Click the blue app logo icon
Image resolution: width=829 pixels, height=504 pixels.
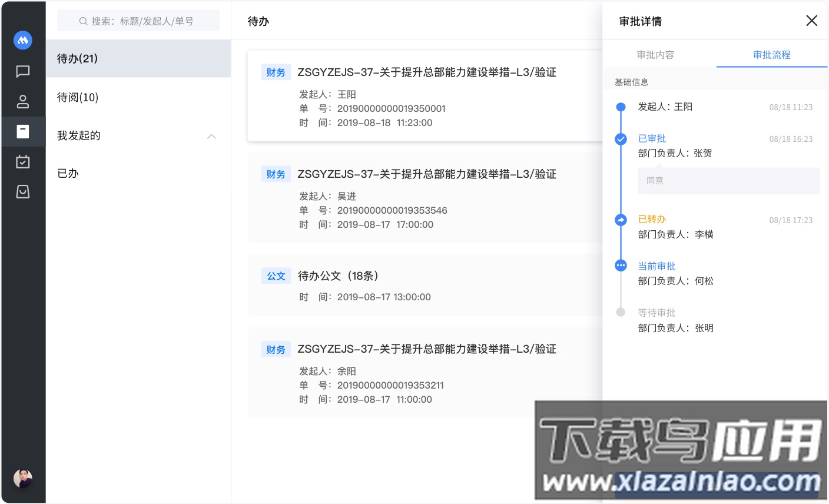coord(23,40)
